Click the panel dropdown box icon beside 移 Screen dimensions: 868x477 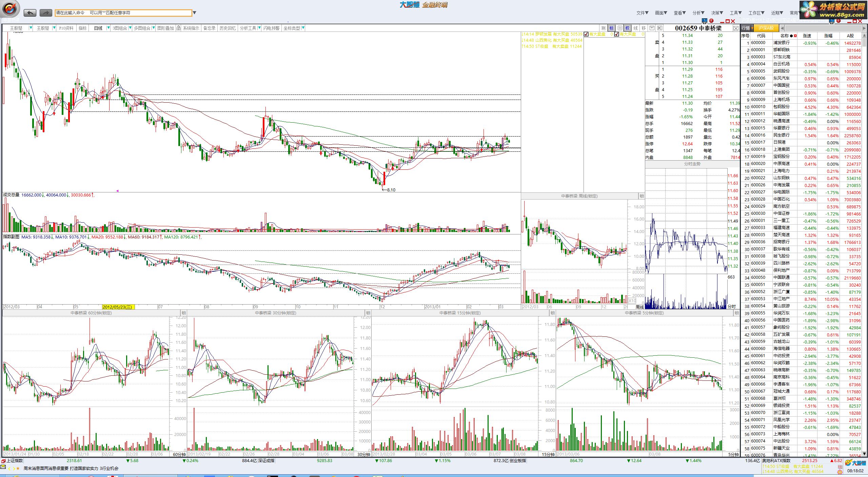point(652,28)
